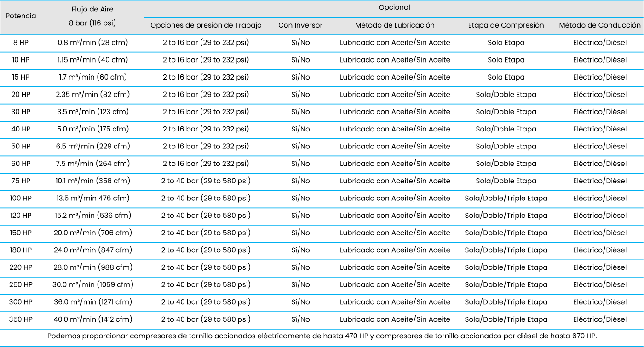
Task: Click '2 to 40 bar' pressure in 350 HP row
Action: pyautogui.click(x=206, y=319)
